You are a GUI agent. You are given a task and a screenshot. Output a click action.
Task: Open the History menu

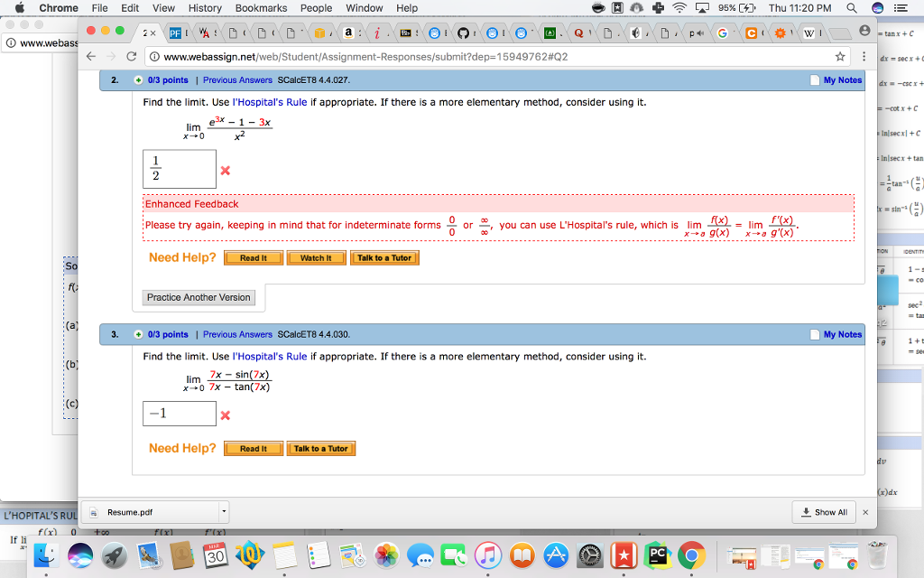pos(205,7)
